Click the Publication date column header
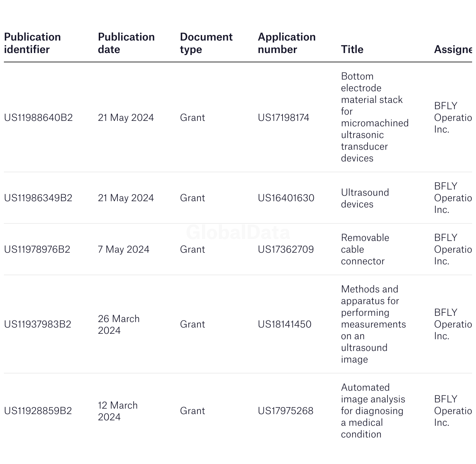The height and width of the screenshot is (464, 476). (x=126, y=43)
